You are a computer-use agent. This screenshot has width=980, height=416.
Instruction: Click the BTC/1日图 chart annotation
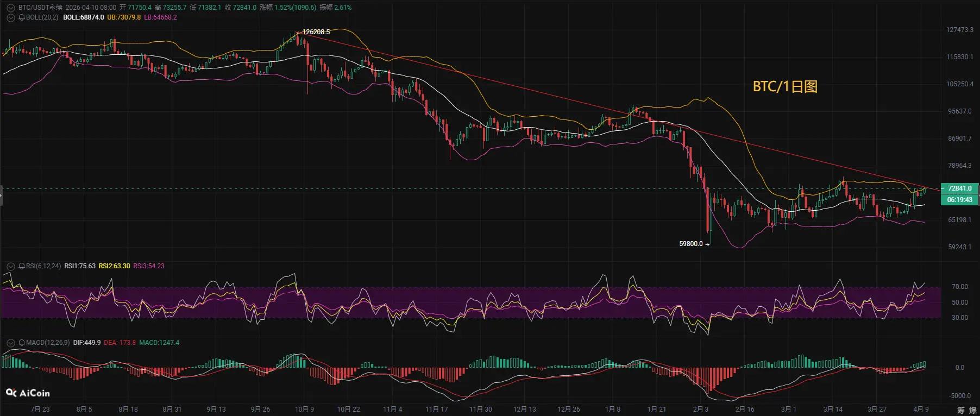785,86
